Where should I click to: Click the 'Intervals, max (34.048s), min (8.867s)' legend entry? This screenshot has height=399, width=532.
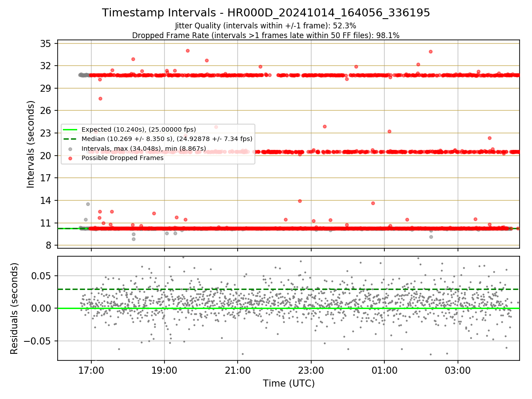tap(144, 148)
